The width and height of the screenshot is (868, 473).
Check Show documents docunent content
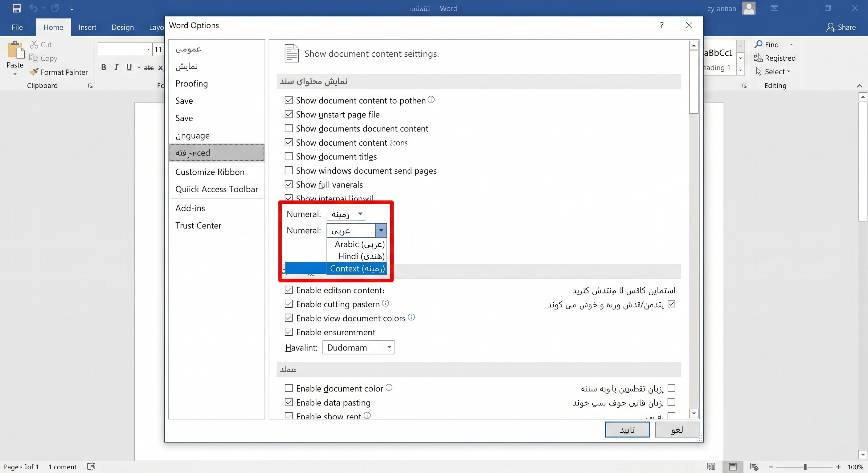tap(289, 128)
